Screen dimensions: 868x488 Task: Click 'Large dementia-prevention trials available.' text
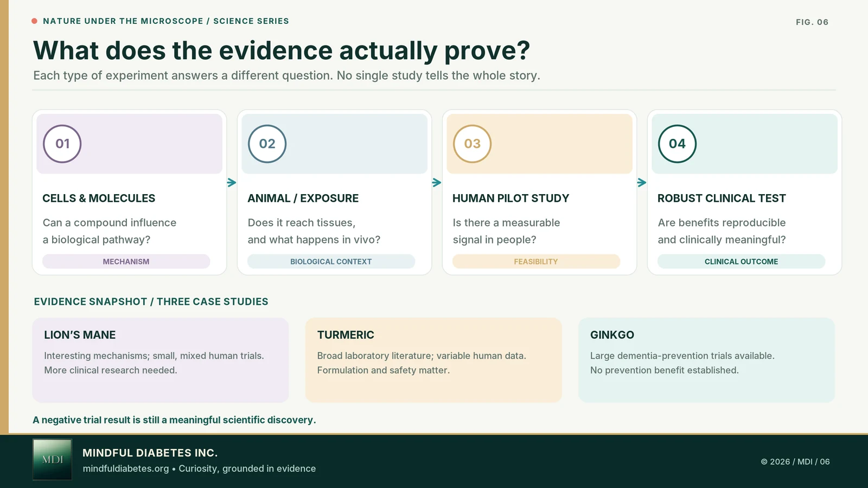[x=682, y=356]
